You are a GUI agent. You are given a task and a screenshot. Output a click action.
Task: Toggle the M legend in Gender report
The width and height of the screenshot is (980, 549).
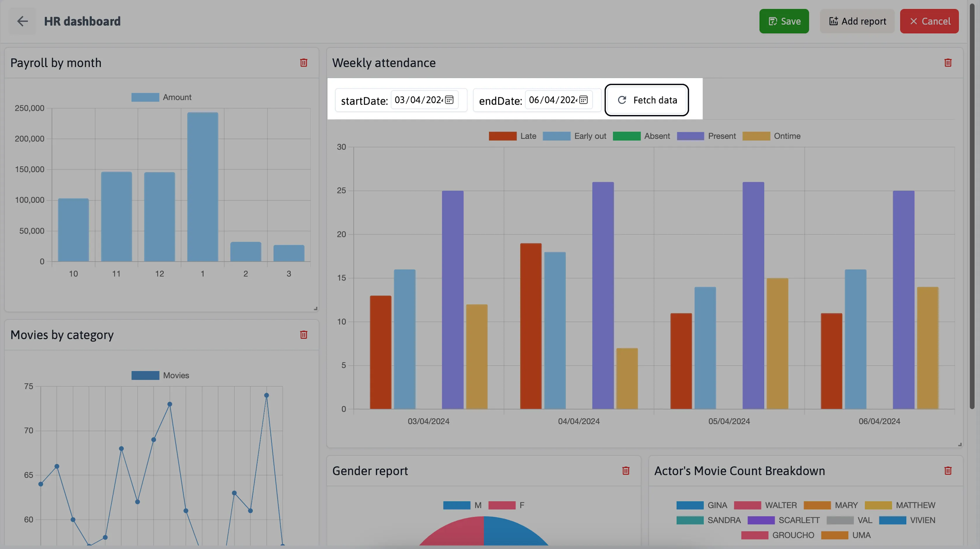457,505
